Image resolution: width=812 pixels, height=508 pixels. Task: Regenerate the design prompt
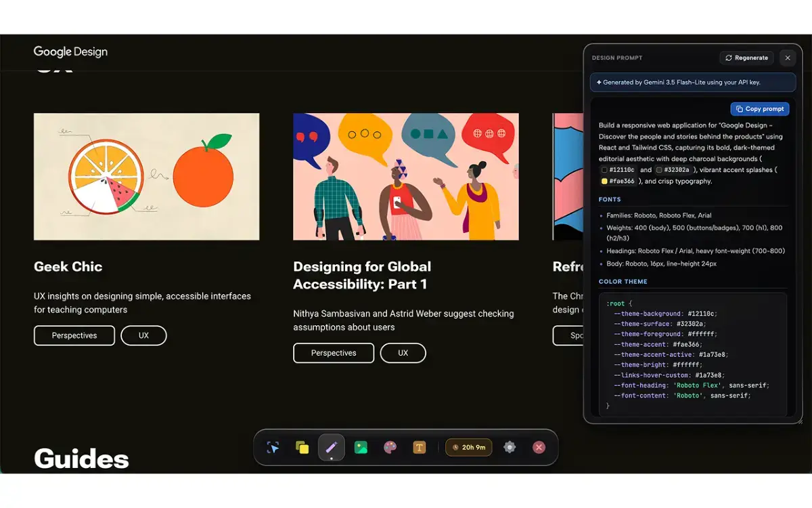746,58
